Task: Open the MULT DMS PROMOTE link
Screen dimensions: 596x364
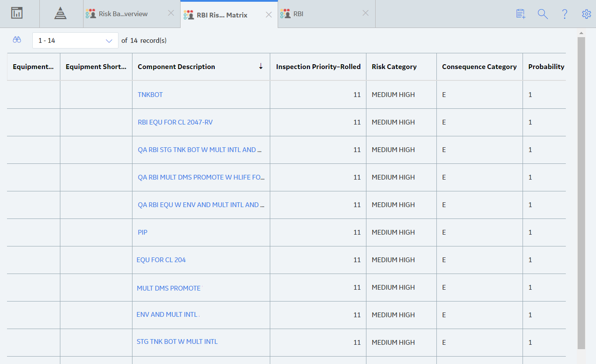Action: tap(169, 288)
